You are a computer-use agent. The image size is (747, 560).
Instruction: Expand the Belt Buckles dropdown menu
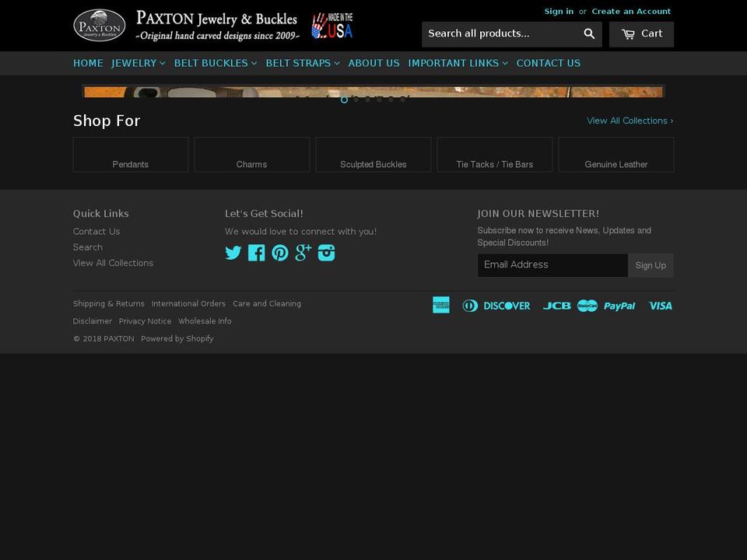(216, 63)
